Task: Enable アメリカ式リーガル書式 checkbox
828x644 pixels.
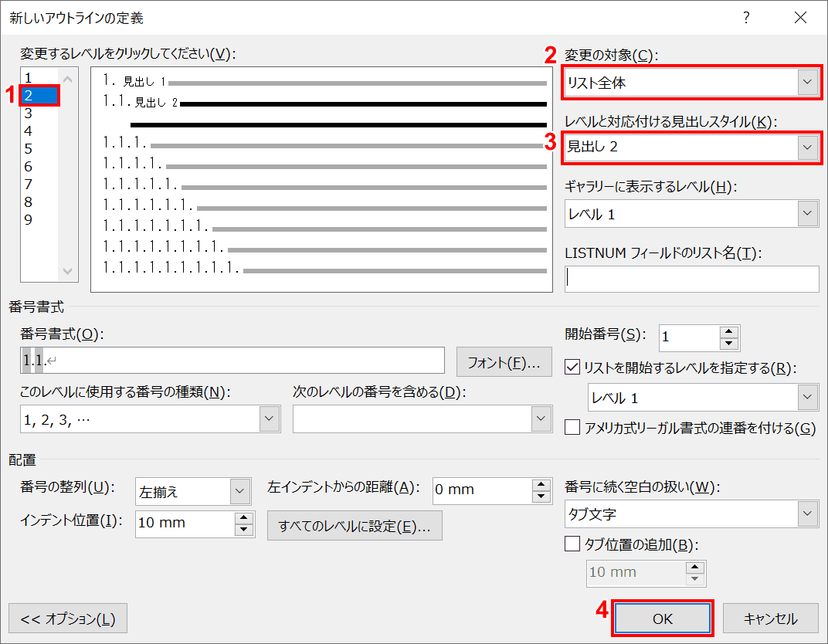Action: (572, 427)
